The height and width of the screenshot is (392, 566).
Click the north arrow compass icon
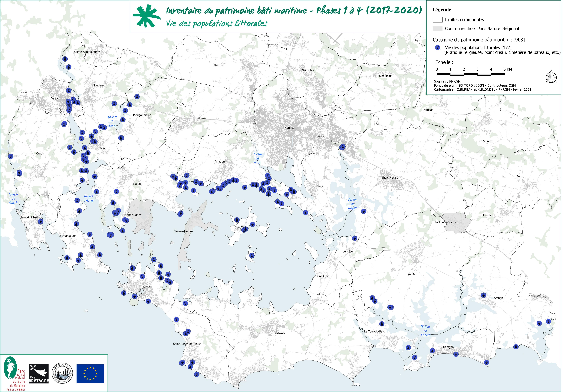(x=551, y=77)
